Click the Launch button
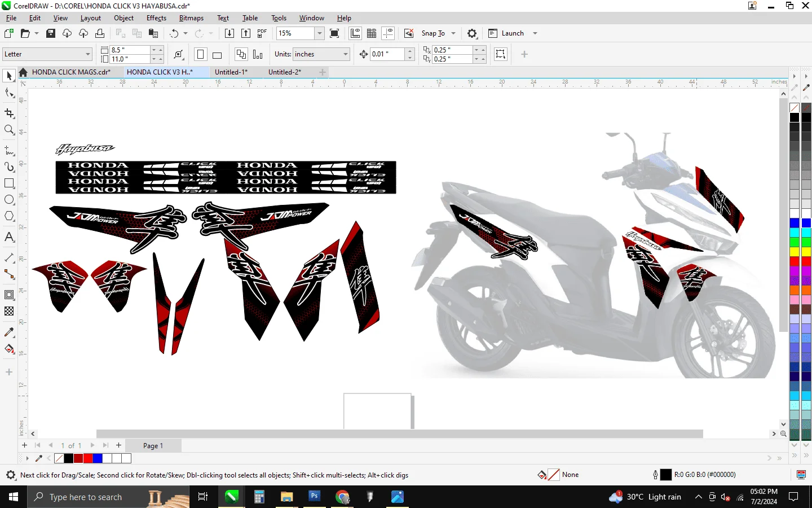 coord(506,33)
